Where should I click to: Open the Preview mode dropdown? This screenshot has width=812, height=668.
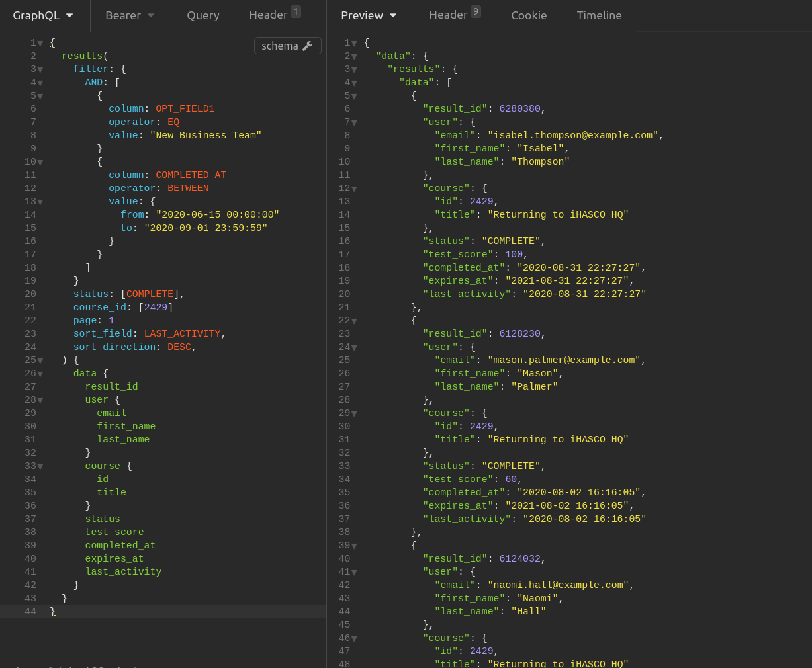pyautogui.click(x=369, y=15)
